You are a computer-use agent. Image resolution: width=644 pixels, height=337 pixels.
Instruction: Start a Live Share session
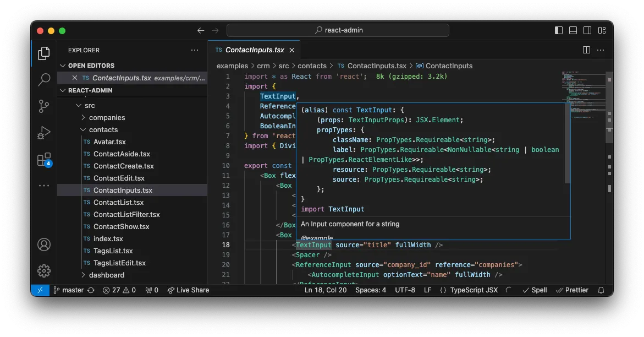point(188,290)
